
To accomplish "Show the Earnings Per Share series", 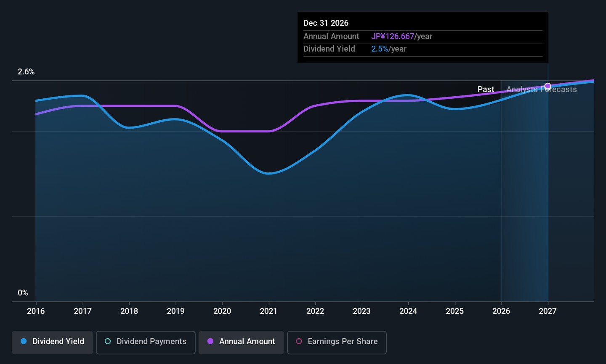I will click(337, 342).
